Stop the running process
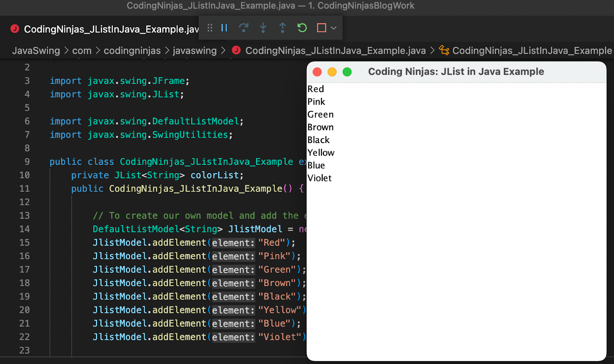The image size is (614, 364). (x=322, y=28)
